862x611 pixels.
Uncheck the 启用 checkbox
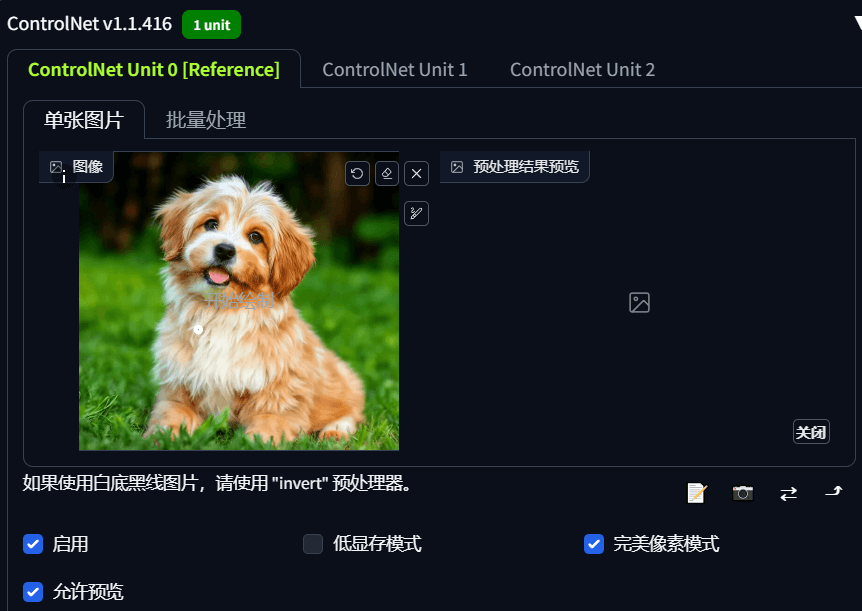pos(33,544)
